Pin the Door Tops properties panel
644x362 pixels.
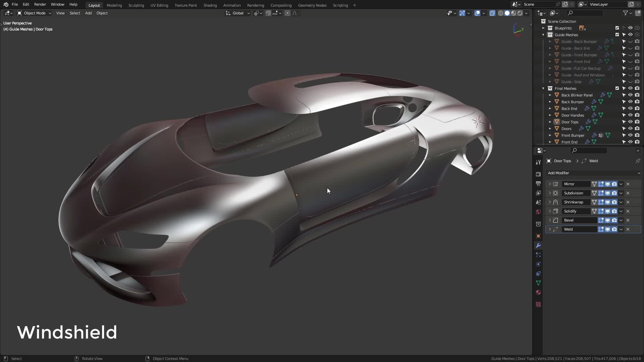tap(638, 161)
